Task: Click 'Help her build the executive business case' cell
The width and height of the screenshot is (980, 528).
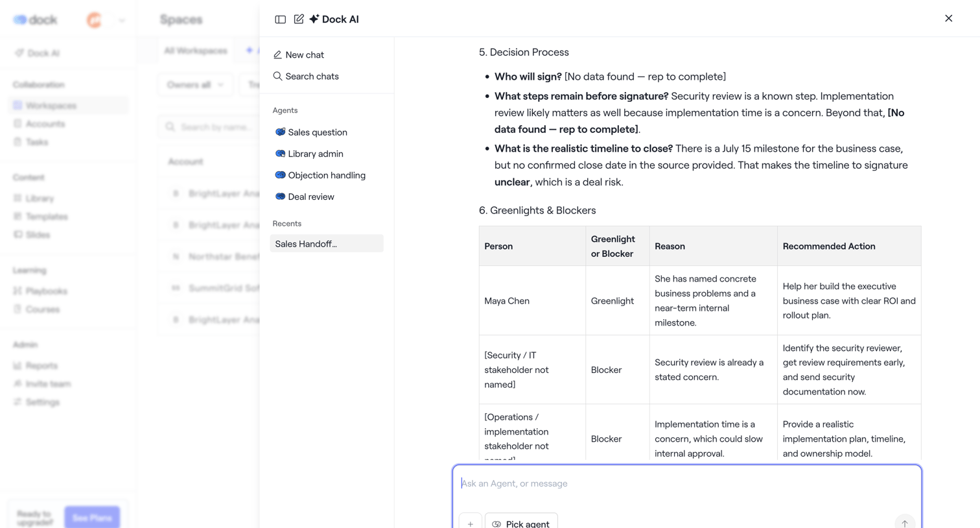Action: coord(849,301)
